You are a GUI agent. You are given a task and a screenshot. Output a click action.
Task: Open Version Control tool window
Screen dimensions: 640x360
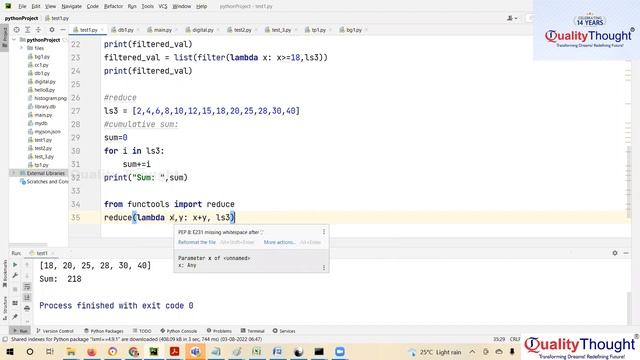(x=55, y=331)
